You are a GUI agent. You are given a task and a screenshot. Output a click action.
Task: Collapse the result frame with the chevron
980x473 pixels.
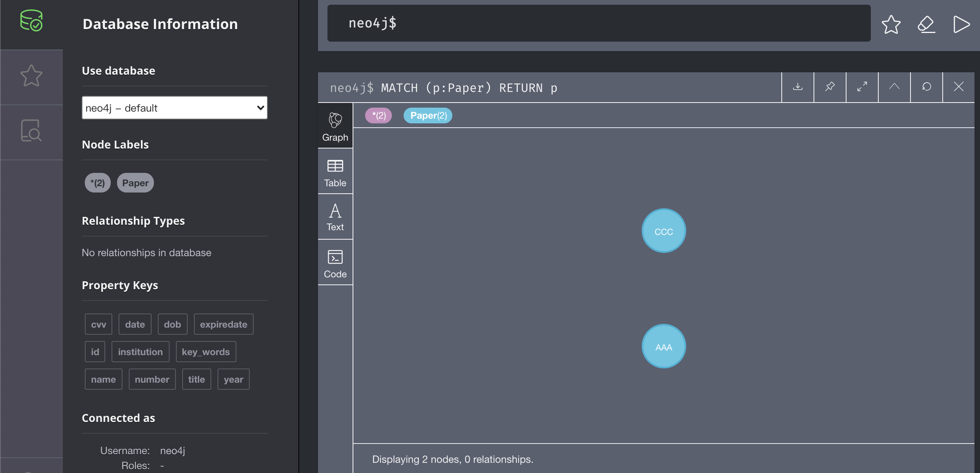tap(894, 87)
